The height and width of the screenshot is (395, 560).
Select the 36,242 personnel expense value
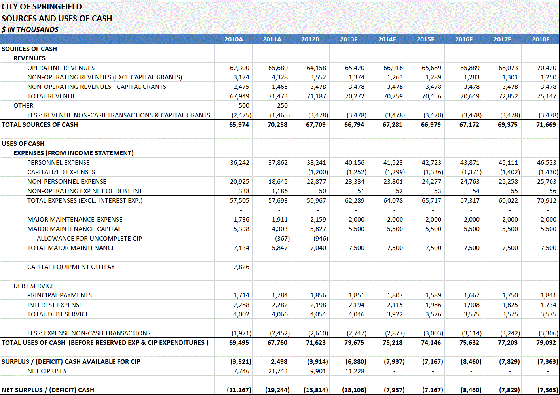(239, 162)
